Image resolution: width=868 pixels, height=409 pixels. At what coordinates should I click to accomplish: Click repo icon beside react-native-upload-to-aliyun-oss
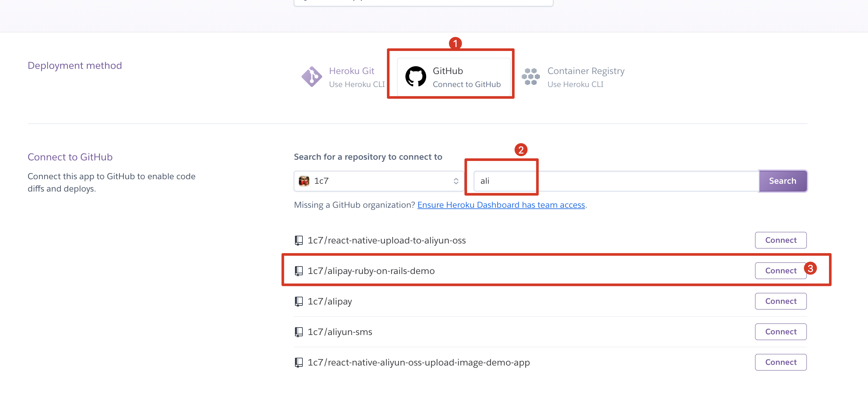(299, 240)
